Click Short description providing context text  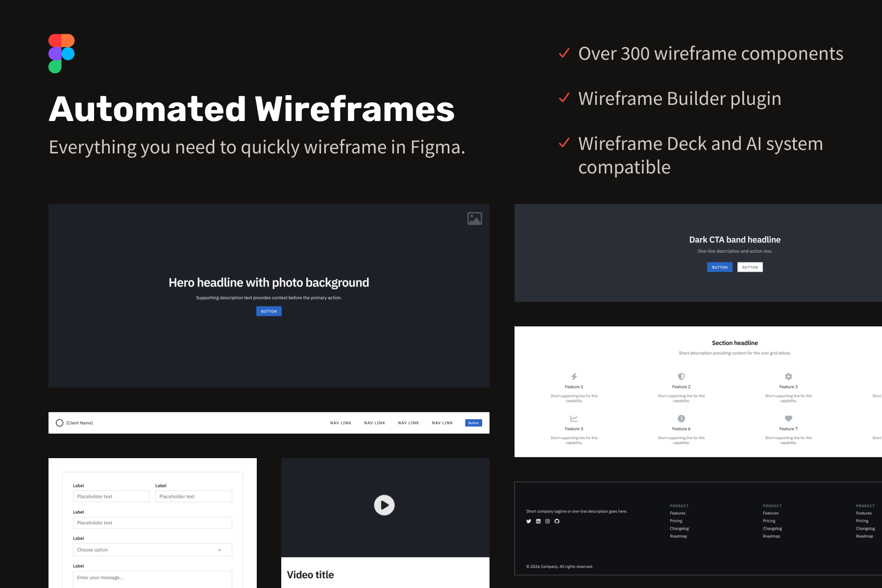(x=735, y=353)
